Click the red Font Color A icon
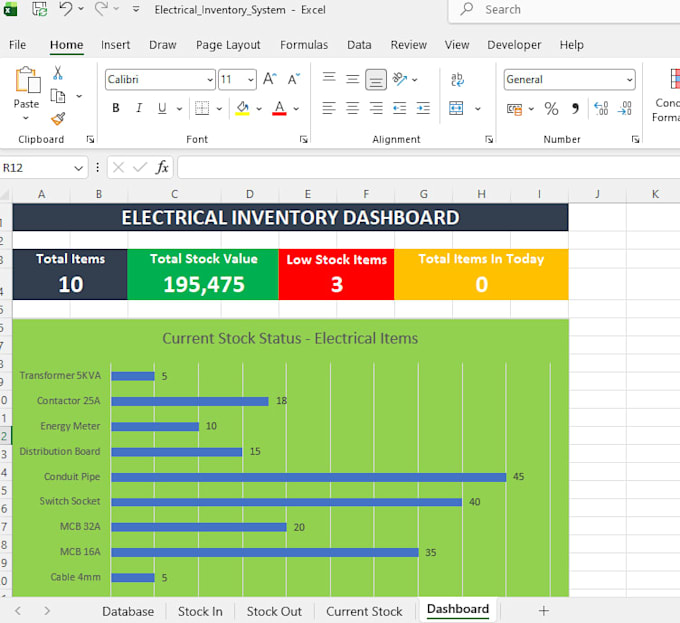This screenshot has width=680, height=623. (x=279, y=108)
